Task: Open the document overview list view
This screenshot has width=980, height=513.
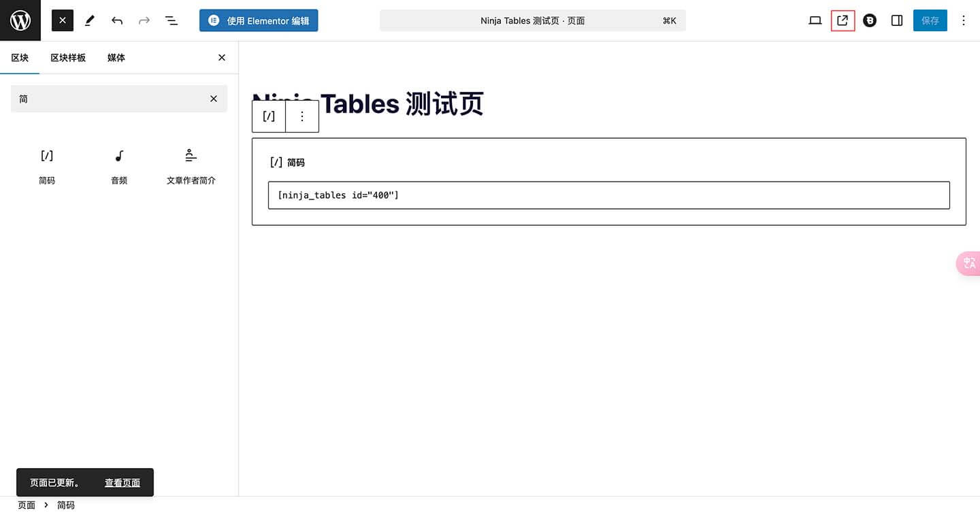Action: coord(171,20)
